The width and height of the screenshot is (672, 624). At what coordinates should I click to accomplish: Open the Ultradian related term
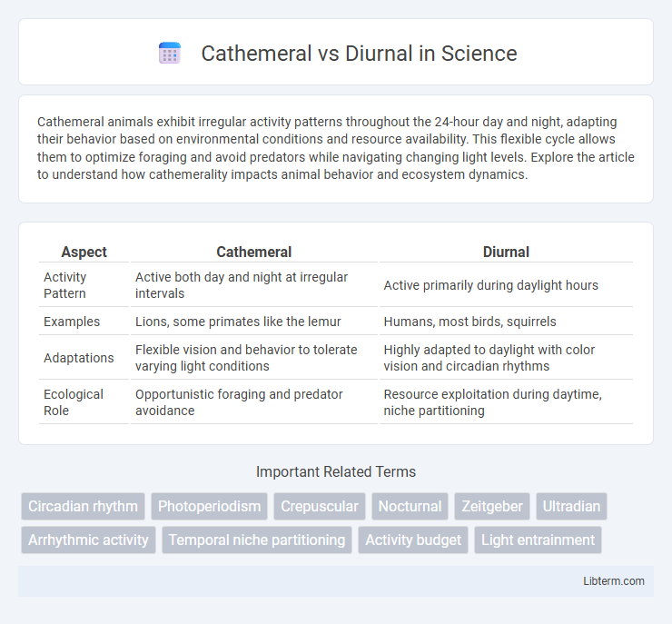[x=571, y=506]
